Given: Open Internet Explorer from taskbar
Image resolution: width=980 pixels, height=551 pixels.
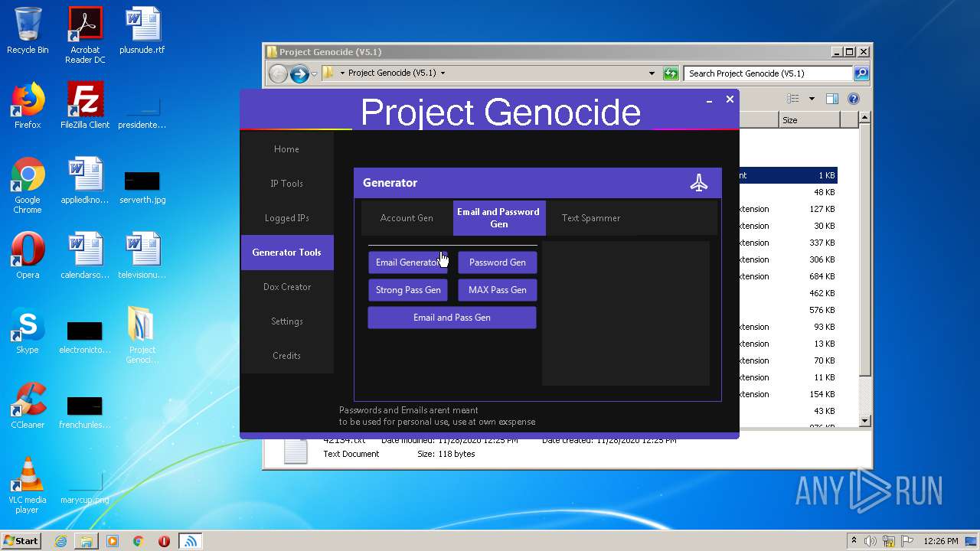Looking at the screenshot, I should click(60, 541).
